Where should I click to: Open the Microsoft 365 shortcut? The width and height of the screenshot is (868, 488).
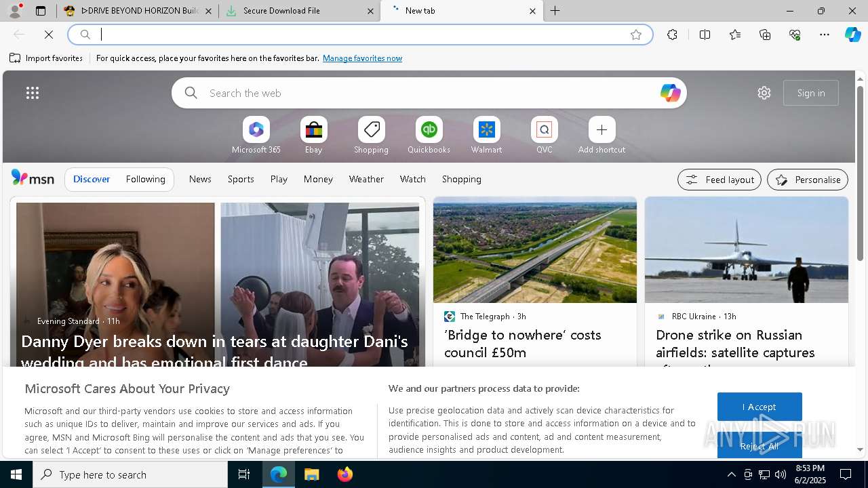tap(256, 136)
